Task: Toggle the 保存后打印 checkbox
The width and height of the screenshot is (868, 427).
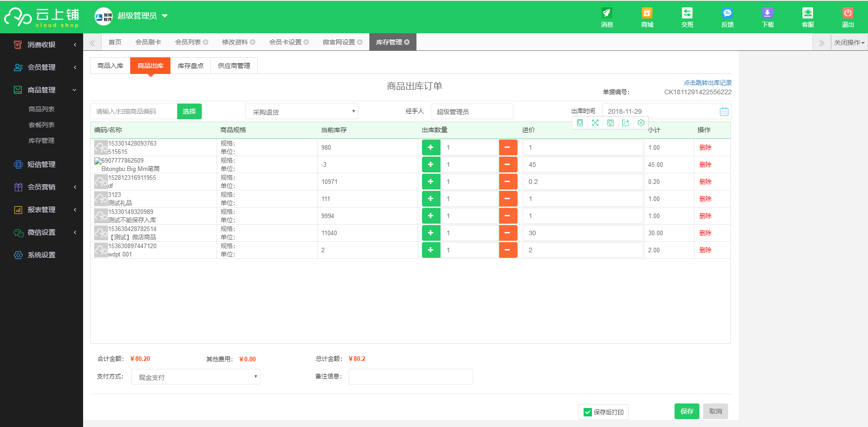Action: click(x=588, y=412)
